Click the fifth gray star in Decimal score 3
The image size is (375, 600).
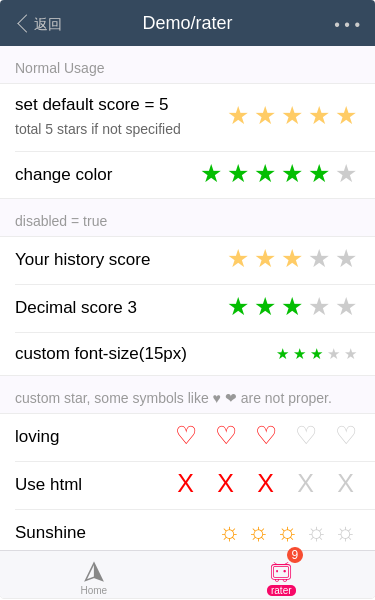pos(346,307)
